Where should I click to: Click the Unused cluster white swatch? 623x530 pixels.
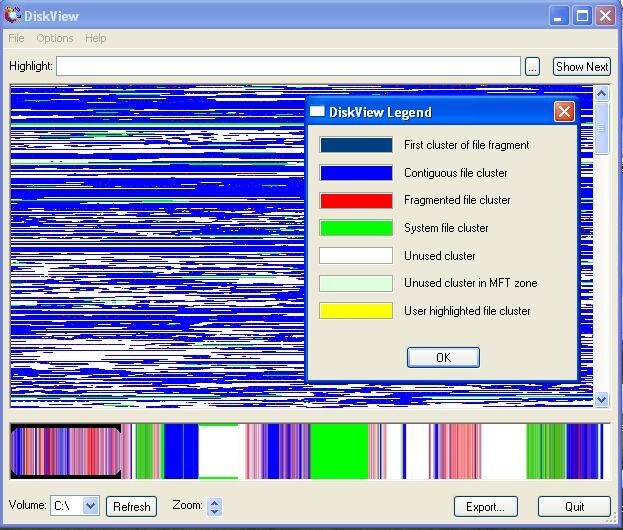point(356,255)
